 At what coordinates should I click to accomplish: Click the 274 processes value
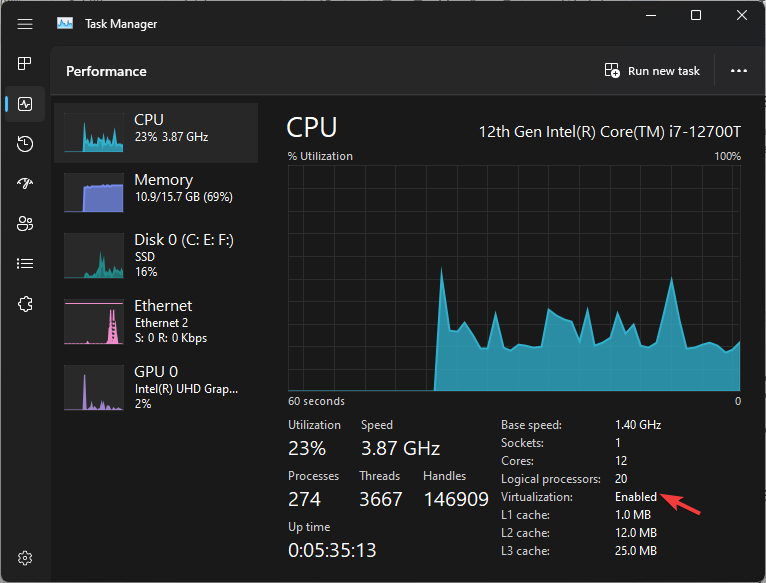(304, 499)
